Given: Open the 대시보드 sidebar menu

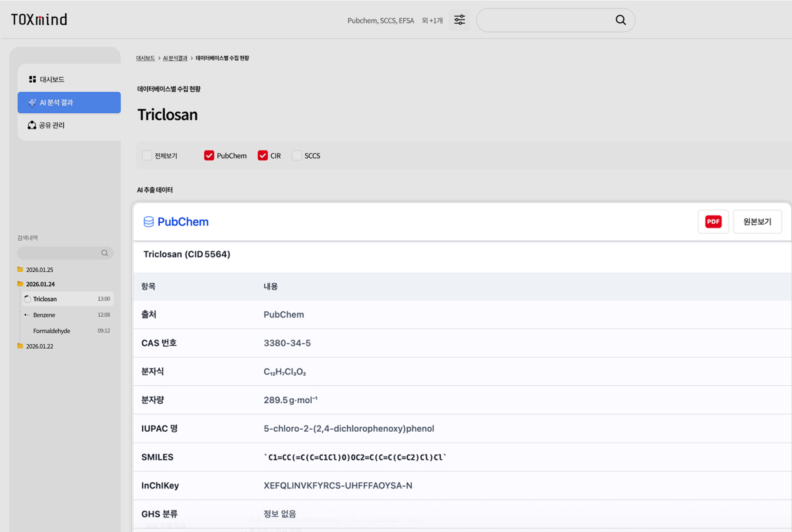Looking at the screenshot, I should tap(69, 79).
